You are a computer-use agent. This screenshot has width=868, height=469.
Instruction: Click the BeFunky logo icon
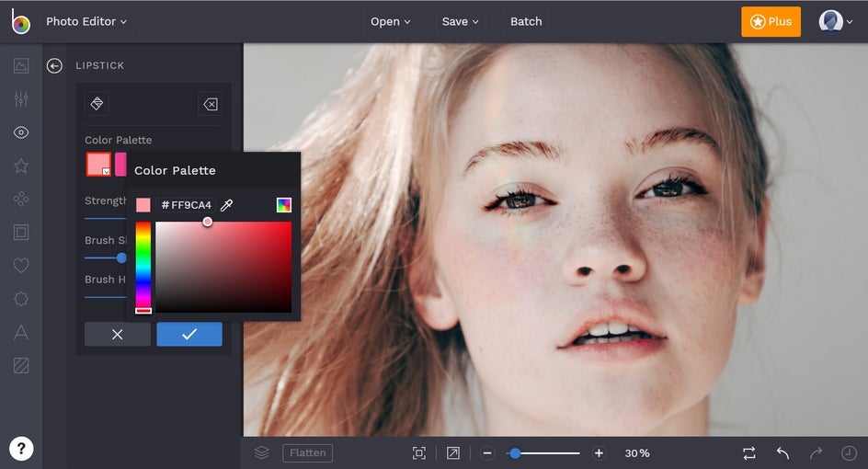click(x=20, y=21)
